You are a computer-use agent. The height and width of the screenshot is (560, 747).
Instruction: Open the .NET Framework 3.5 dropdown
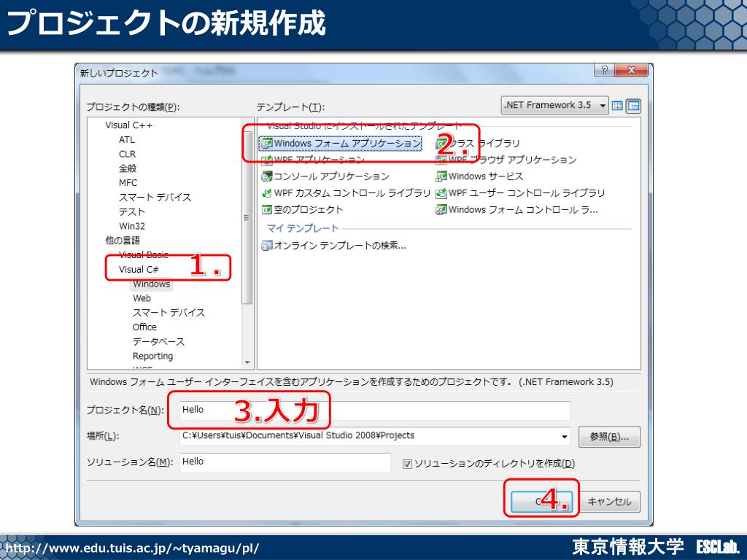tap(554, 105)
